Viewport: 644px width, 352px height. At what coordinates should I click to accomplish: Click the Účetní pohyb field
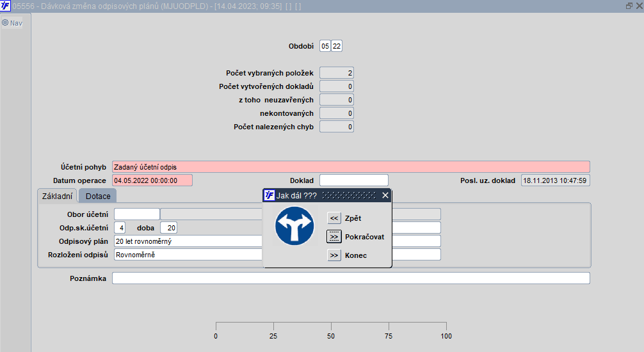(x=351, y=167)
